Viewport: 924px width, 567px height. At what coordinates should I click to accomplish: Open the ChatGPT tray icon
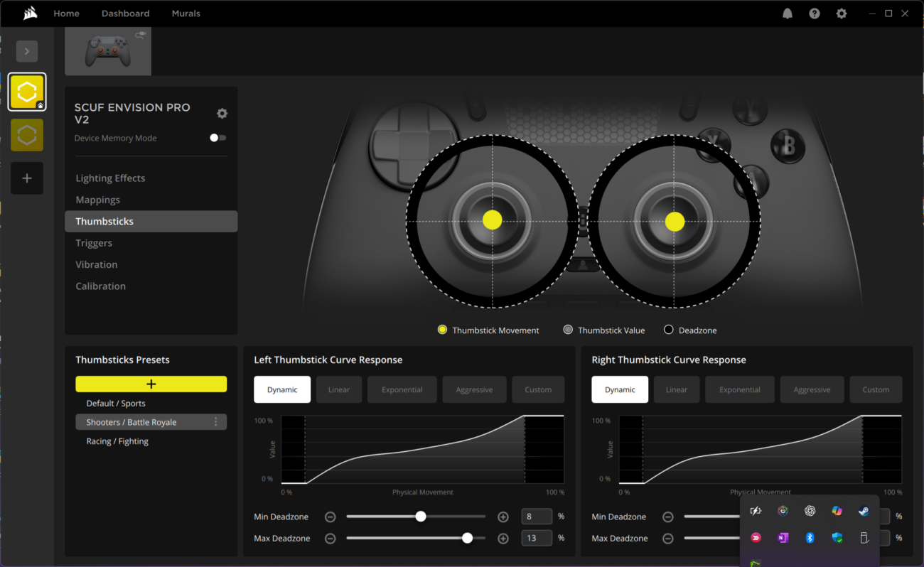(810, 511)
